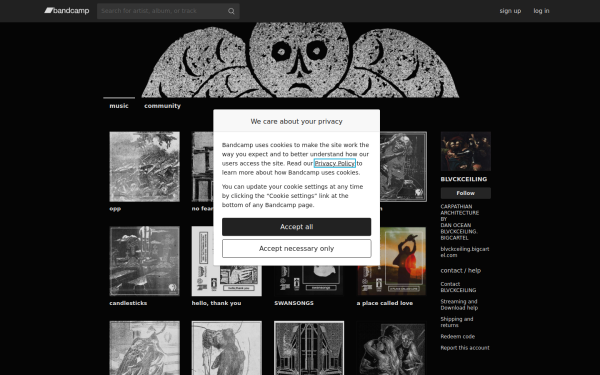Click the a place called love title
The height and width of the screenshot is (375, 600).
click(385, 303)
